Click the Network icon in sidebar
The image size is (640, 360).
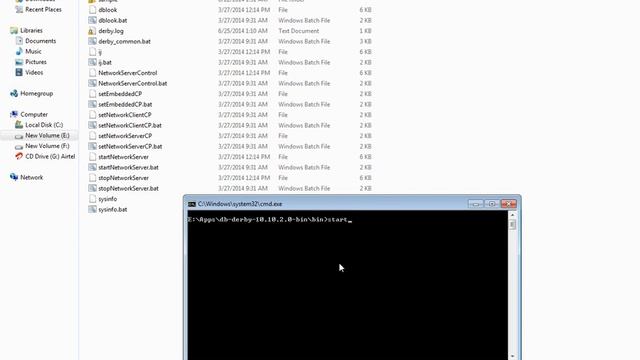tap(14, 177)
